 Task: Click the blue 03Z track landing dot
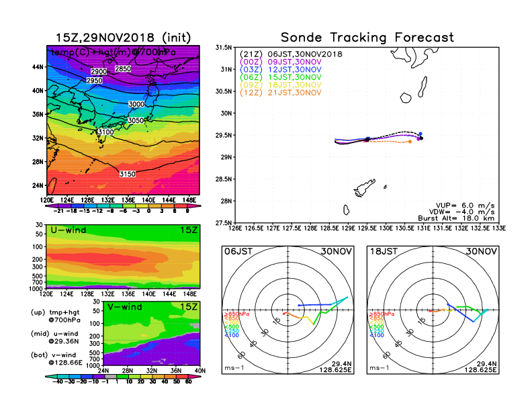click(420, 134)
